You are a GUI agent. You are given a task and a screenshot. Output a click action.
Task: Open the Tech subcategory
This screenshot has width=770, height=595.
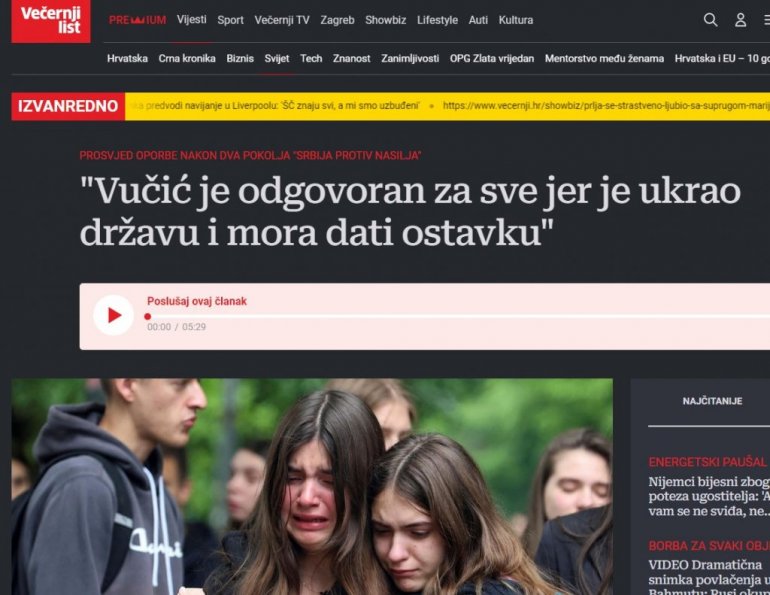(311, 58)
